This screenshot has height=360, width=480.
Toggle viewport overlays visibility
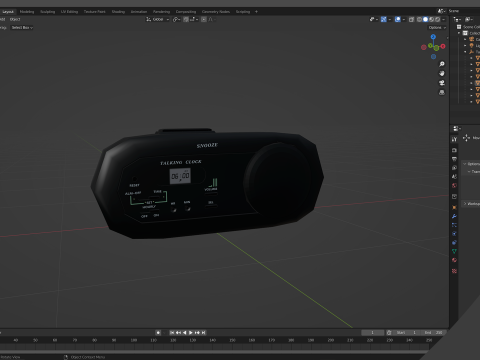coord(398,19)
